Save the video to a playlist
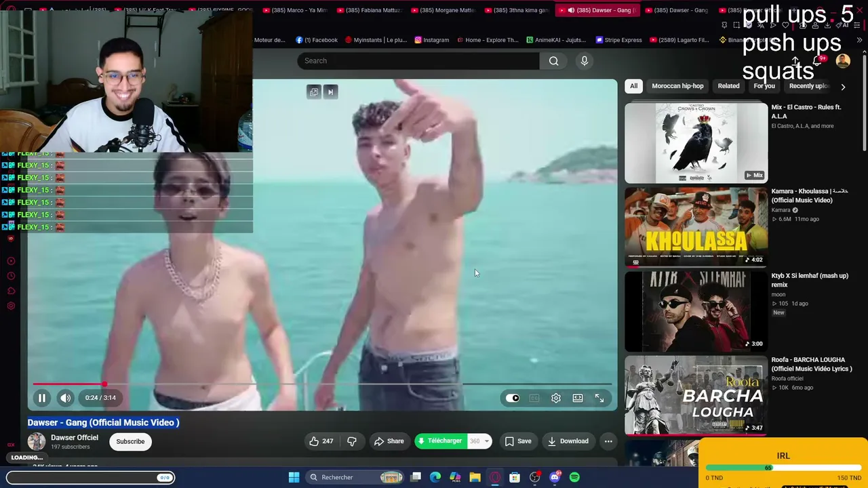868x488 pixels. click(x=518, y=441)
